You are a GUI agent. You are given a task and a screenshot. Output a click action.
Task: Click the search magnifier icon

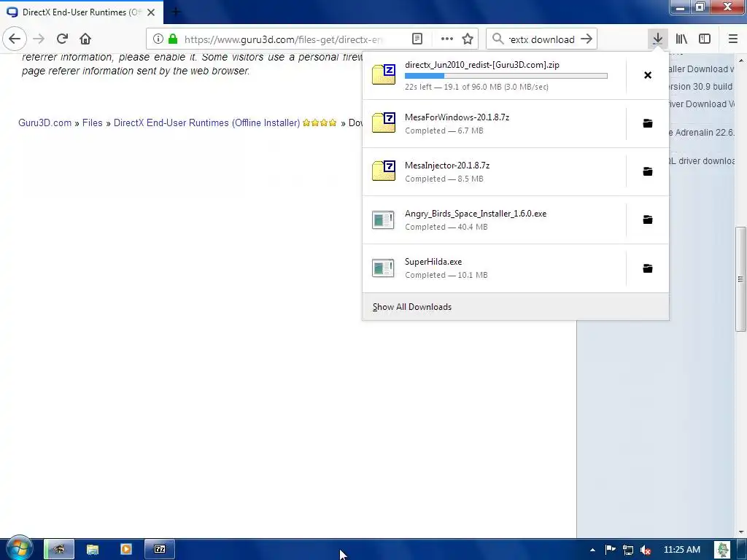(498, 39)
